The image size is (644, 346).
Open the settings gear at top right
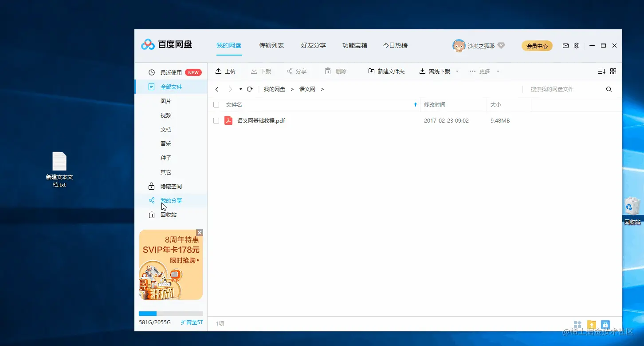click(x=577, y=45)
